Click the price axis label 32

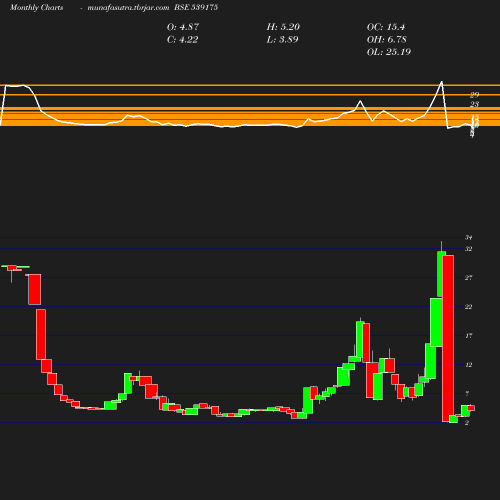pos(469,249)
